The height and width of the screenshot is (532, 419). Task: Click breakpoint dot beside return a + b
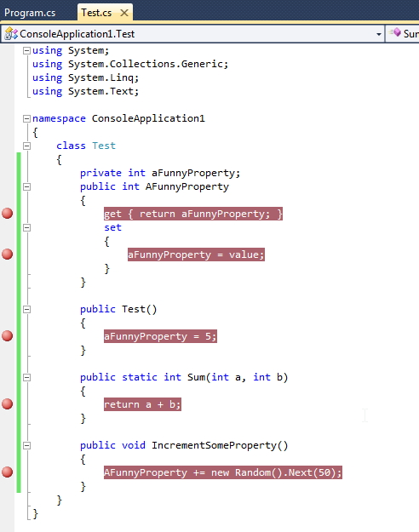7,404
